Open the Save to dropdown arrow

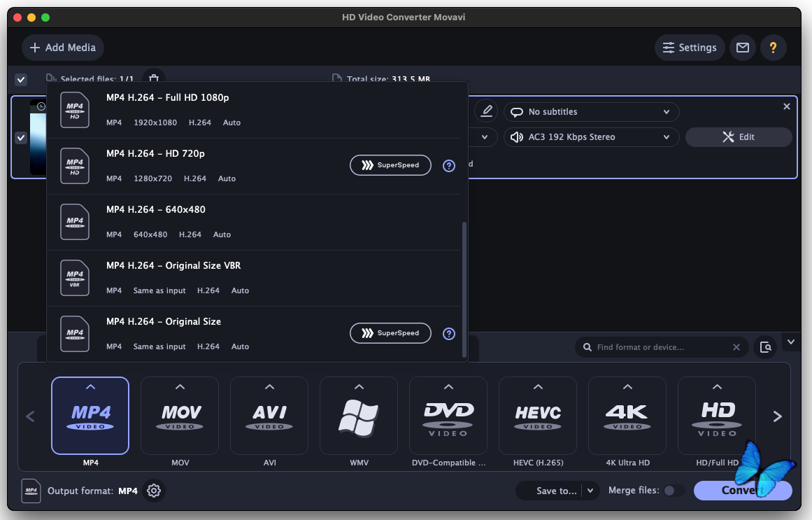click(590, 491)
